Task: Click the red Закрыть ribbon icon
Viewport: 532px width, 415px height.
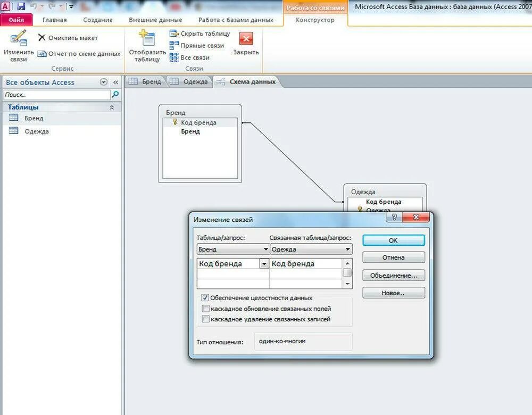Action: 246,39
